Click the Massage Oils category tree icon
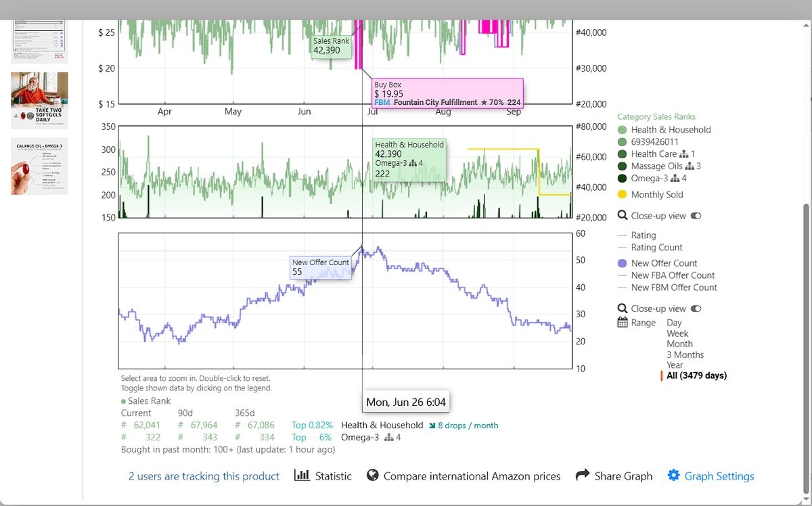This screenshot has height=506, width=812. click(x=690, y=166)
